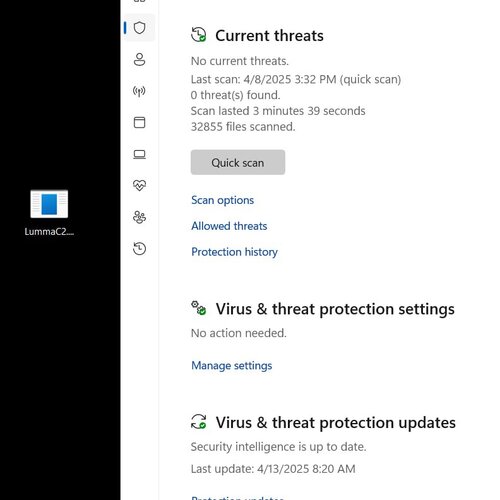This screenshot has height=500, width=500.
Task: Click 'Scan lasted 3 minutes 39 seconds' text
Action: tap(278, 111)
